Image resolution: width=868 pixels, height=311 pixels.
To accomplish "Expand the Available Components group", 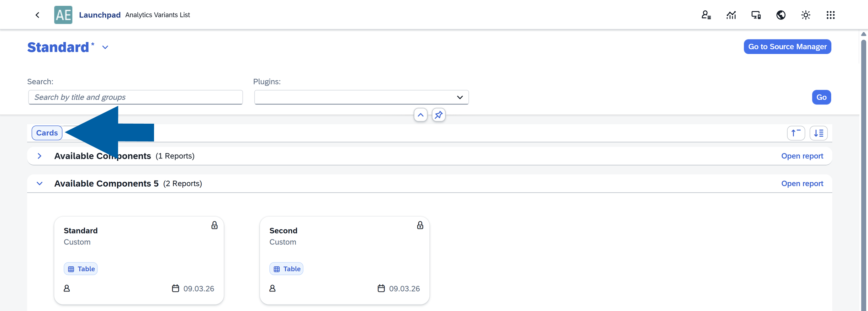I will [39, 156].
